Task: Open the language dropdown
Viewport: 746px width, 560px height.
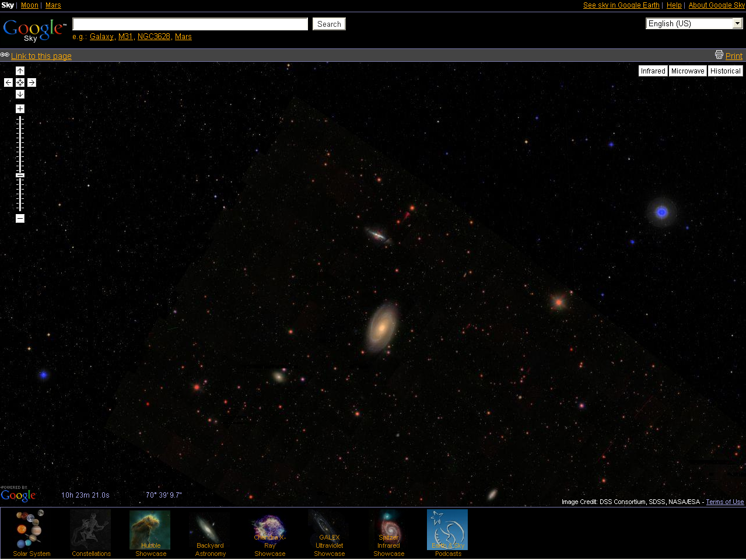Action: [x=694, y=23]
